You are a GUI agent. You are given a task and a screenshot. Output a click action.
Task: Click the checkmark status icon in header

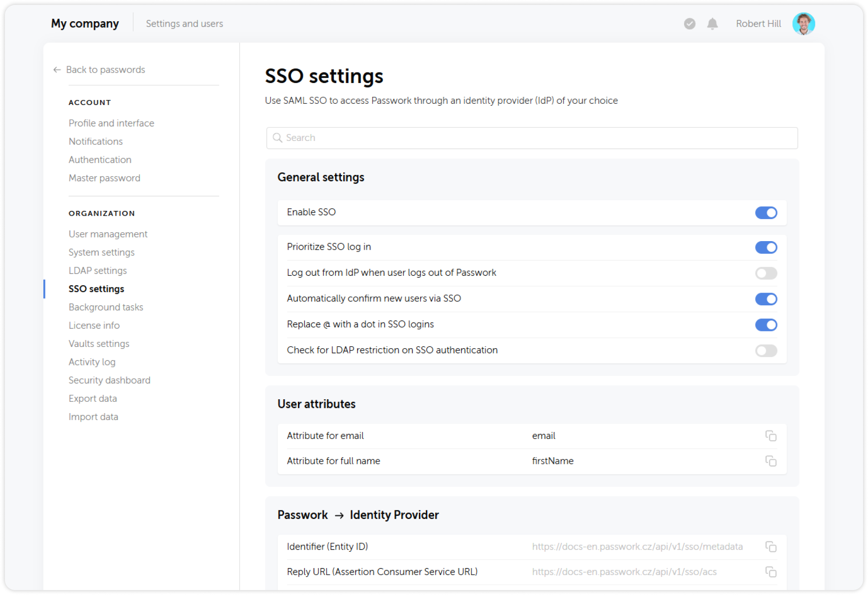689,24
